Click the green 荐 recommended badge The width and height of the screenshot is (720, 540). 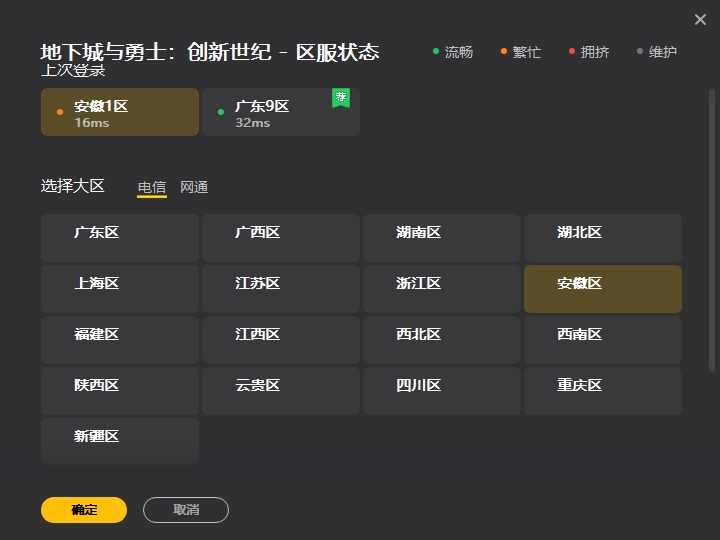point(341,98)
